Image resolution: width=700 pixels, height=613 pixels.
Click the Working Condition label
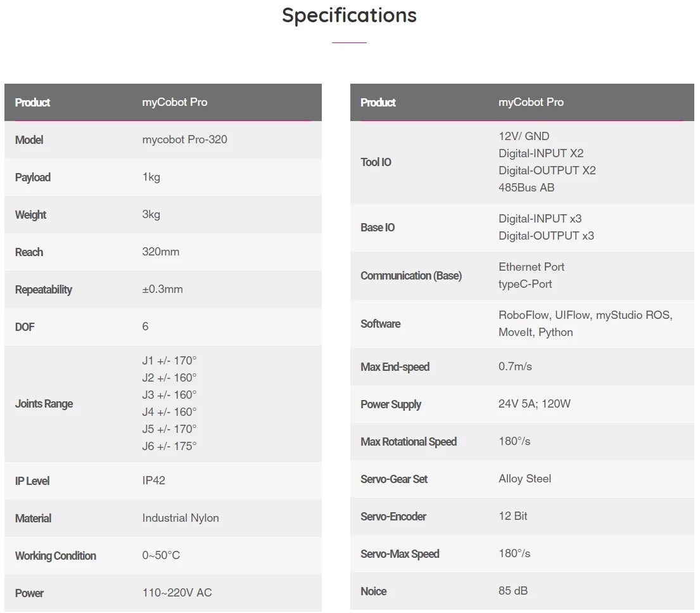point(56,556)
